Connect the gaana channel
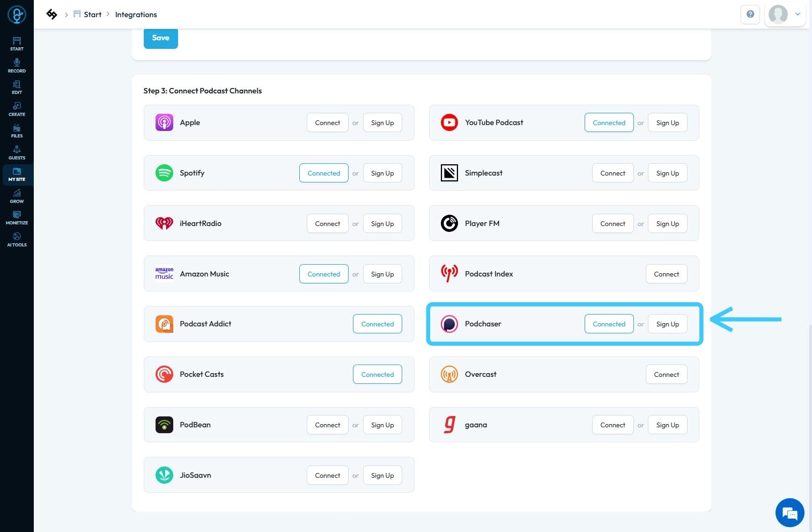This screenshot has width=812, height=532. coord(613,425)
